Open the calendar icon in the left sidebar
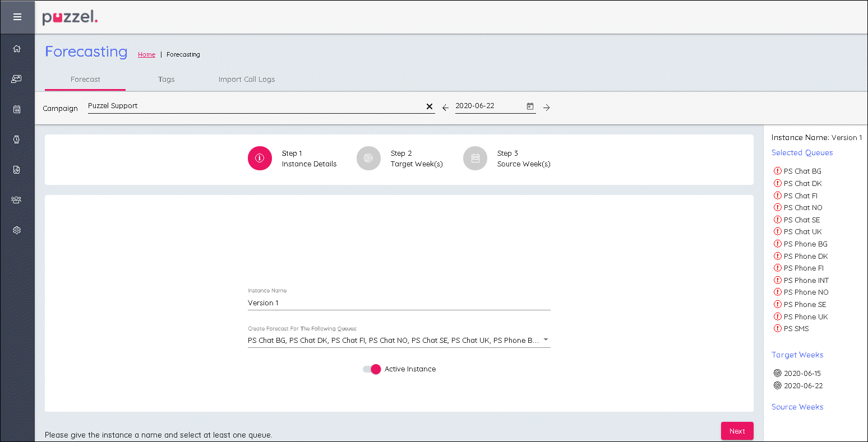Screen dimensions: 868x442 17,109
